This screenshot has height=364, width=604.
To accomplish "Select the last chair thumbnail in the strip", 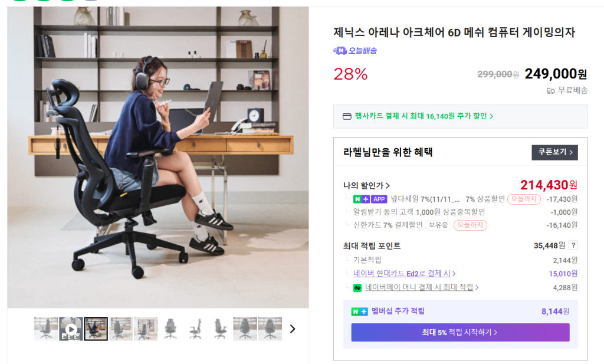I will pyautogui.click(x=270, y=329).
